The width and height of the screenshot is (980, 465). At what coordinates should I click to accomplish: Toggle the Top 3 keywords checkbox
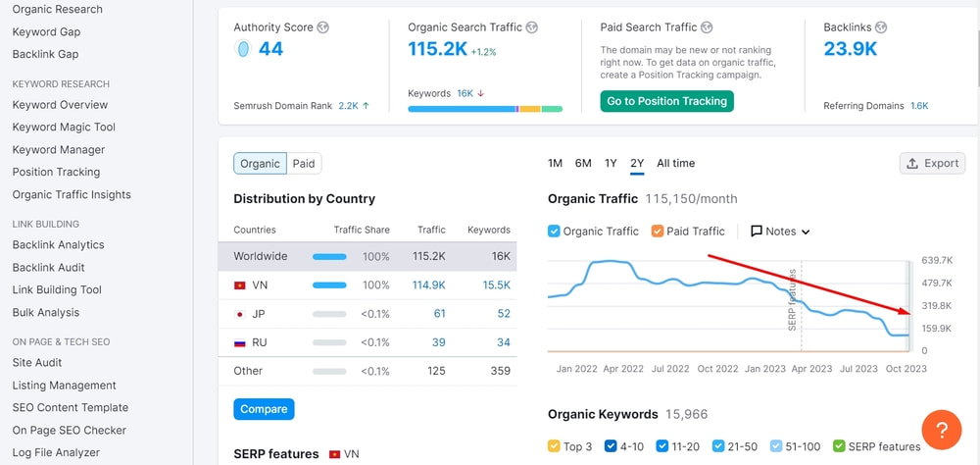[x=554, y=446]
